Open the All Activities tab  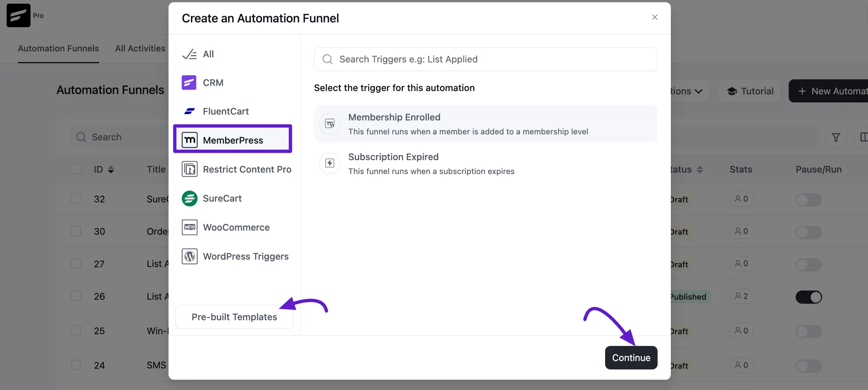[140, 48]
